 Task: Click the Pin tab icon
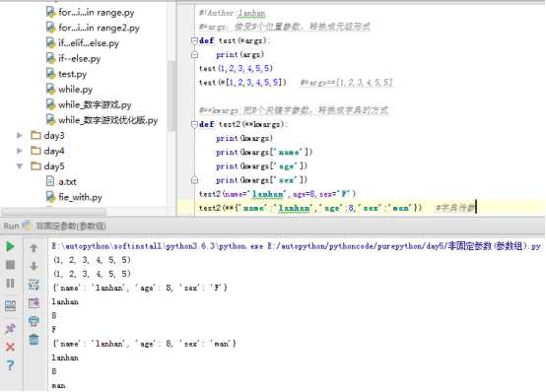pos(10,328)
